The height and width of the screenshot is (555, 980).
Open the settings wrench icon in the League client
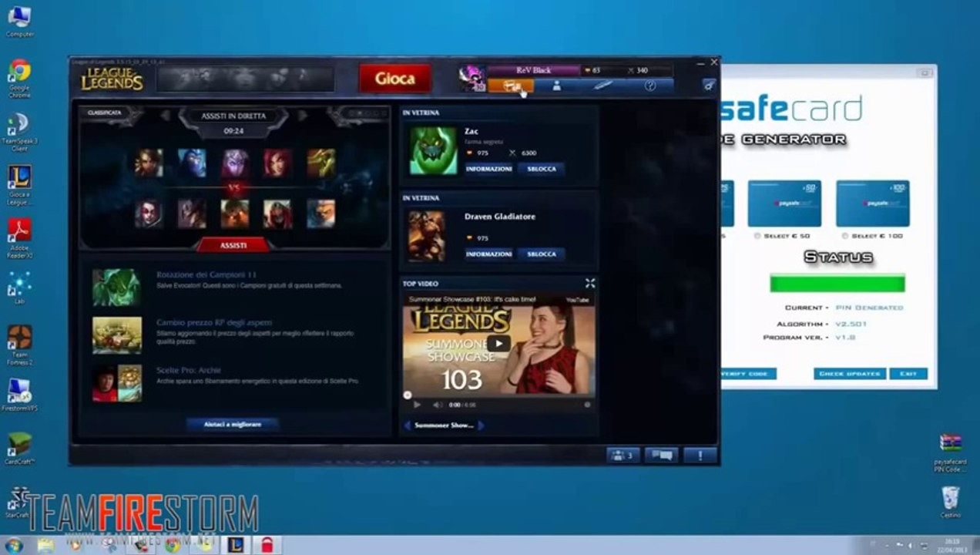(x=709, y=85)
